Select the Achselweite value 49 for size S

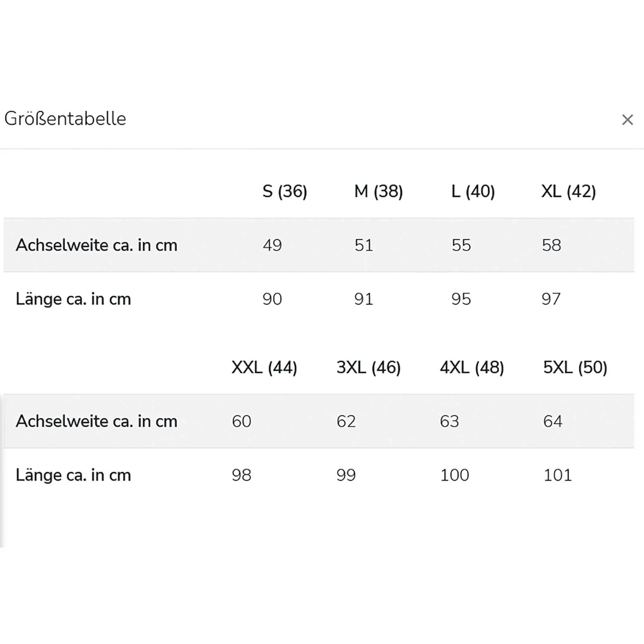pos(272,245)
